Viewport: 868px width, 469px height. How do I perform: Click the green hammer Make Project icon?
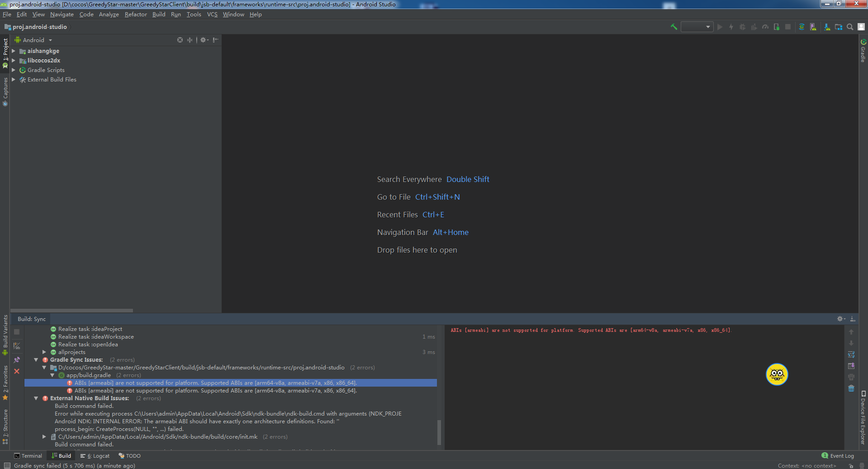tap(674, 27)
